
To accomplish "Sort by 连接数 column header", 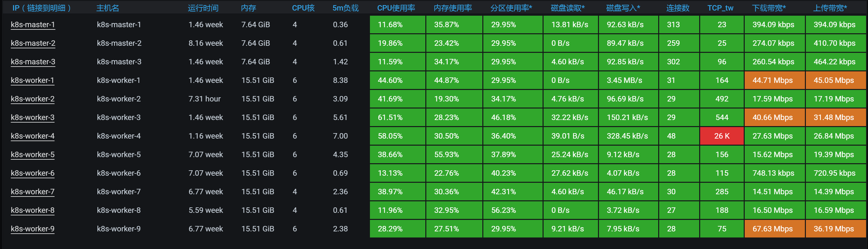I will pos(678,8).
